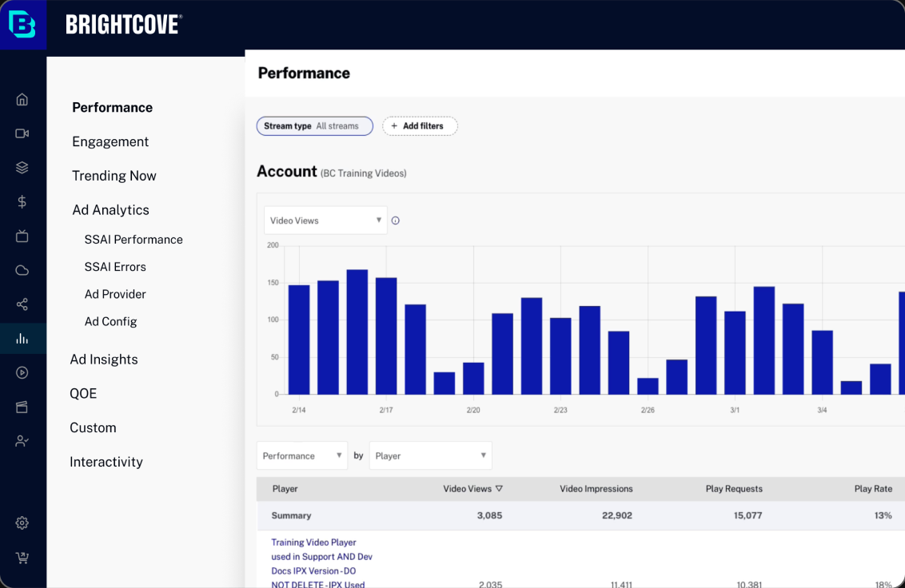Click the Play Rate column header
Viewport: 905px width, 588px height.
873,489
